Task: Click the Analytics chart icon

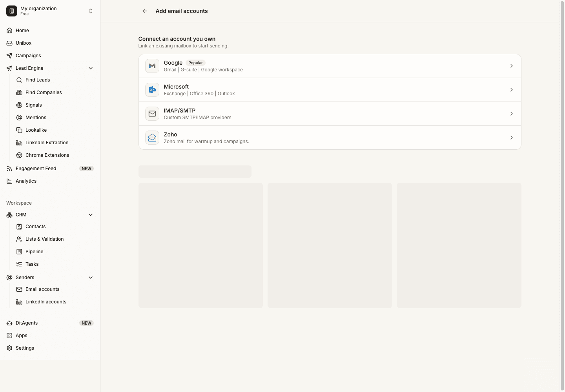Action: [x=9, y=181]
